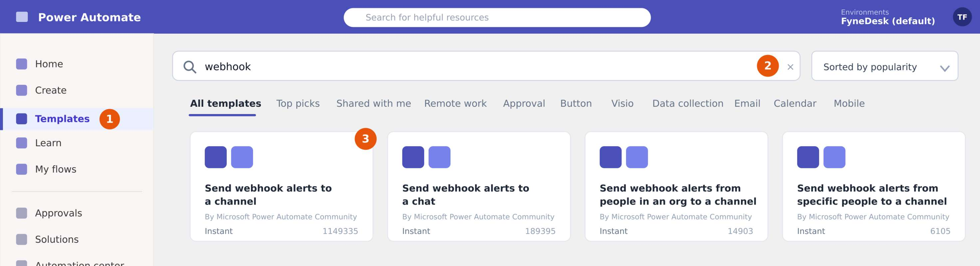Viewport: 980px width, 266px height.
Task: Open the Data collection tab
Action: click(x=688, y=103)
